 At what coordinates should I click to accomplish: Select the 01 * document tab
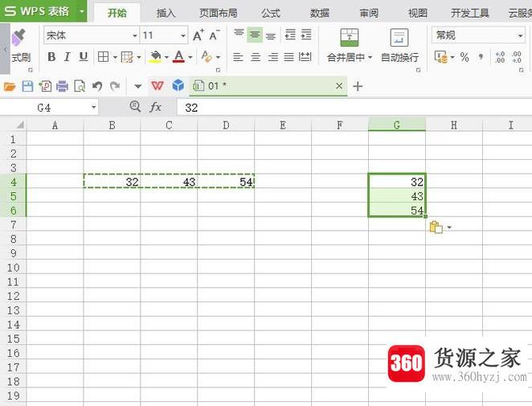point(268,86)
